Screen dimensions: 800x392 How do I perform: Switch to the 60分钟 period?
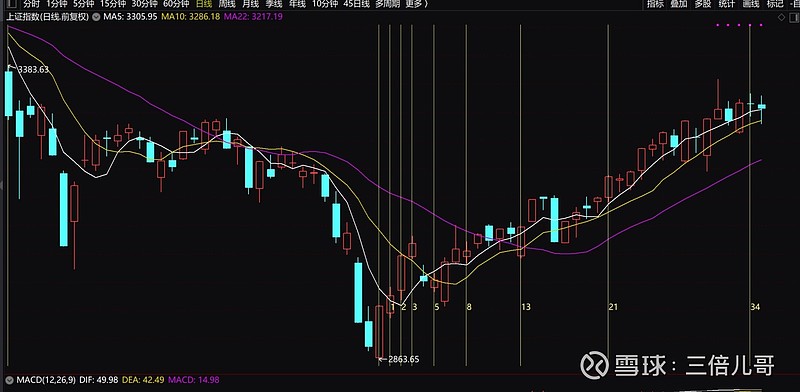tap(176, 4)
